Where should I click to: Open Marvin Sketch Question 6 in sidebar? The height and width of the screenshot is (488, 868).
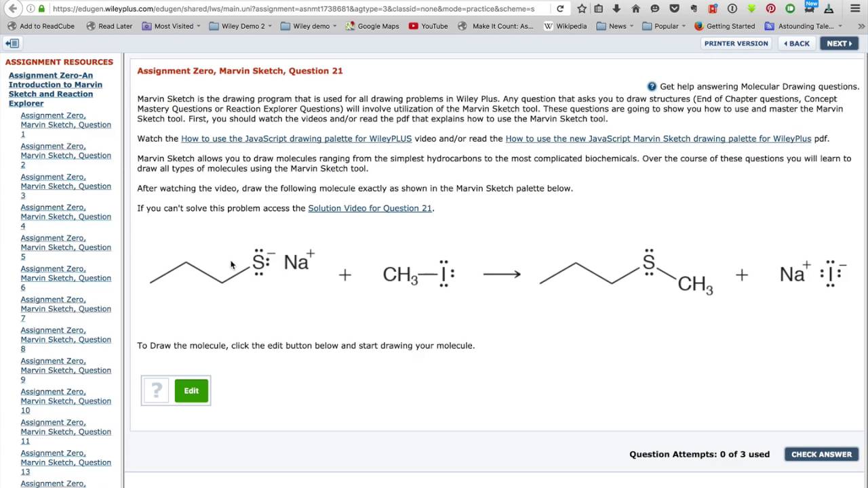click(66, 278)
